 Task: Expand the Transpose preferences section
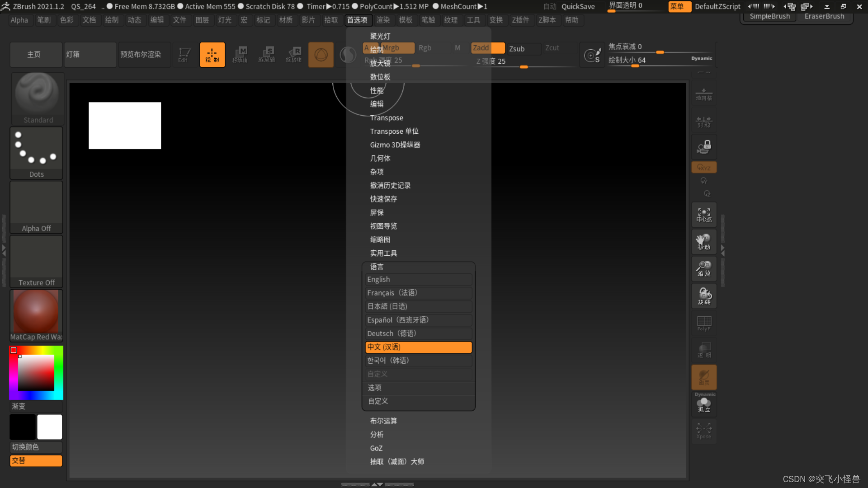point(387,118)
